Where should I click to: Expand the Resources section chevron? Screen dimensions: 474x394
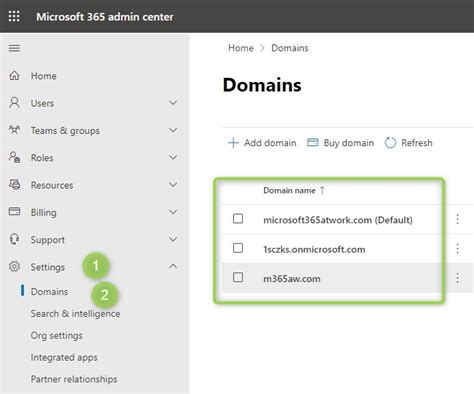coord(173,184)
